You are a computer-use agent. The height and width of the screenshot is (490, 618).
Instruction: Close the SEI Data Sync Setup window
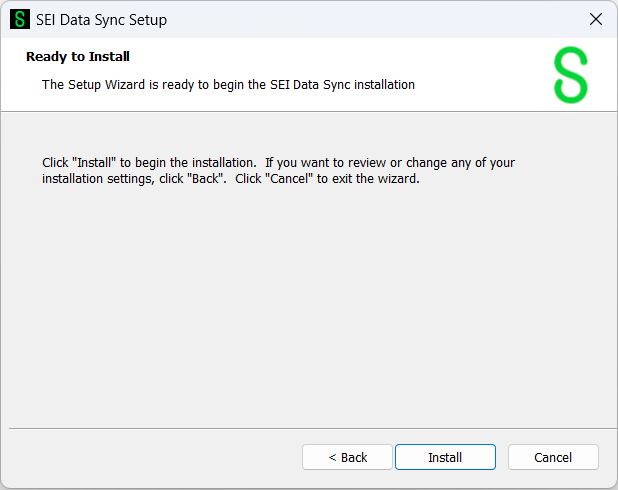point(595,19)
